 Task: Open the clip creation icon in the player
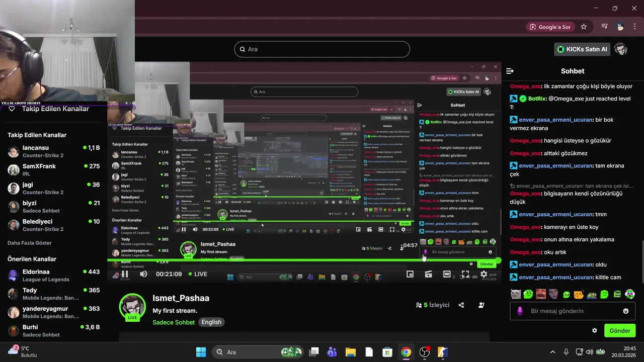click(x=429, y=274)
